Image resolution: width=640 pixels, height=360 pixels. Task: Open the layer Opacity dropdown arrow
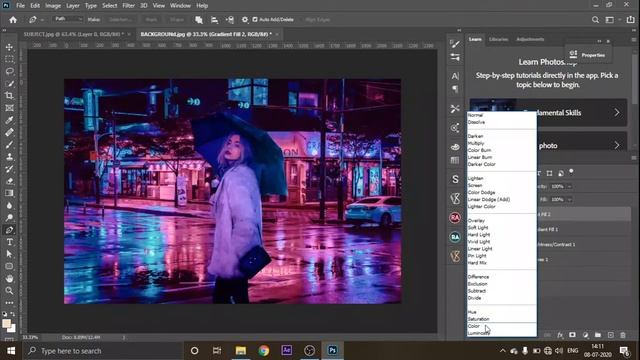570,187
